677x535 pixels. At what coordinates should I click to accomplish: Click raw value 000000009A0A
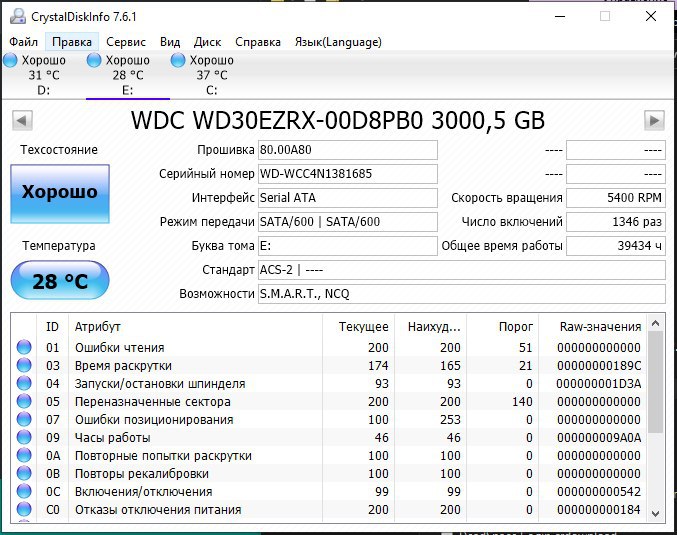coord(599,438)
